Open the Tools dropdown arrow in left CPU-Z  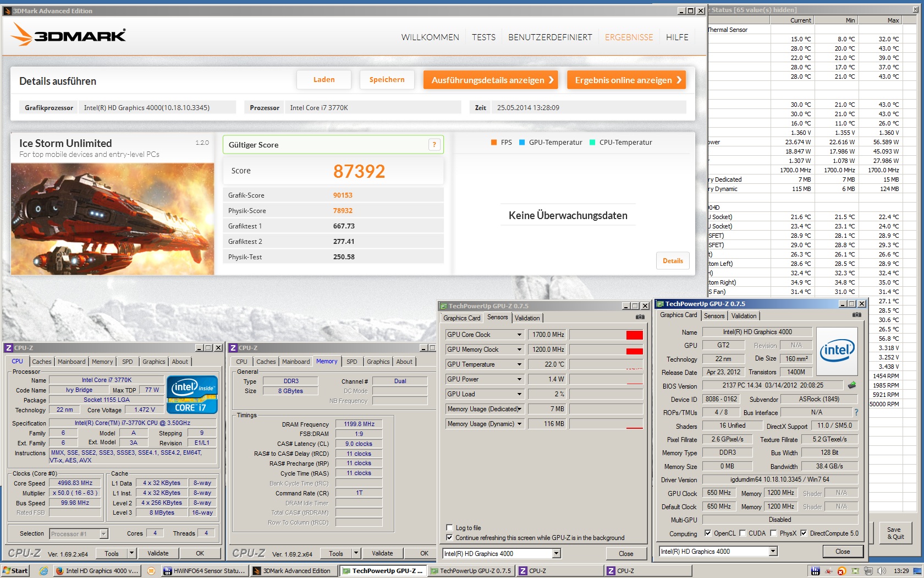pos(131,553)
